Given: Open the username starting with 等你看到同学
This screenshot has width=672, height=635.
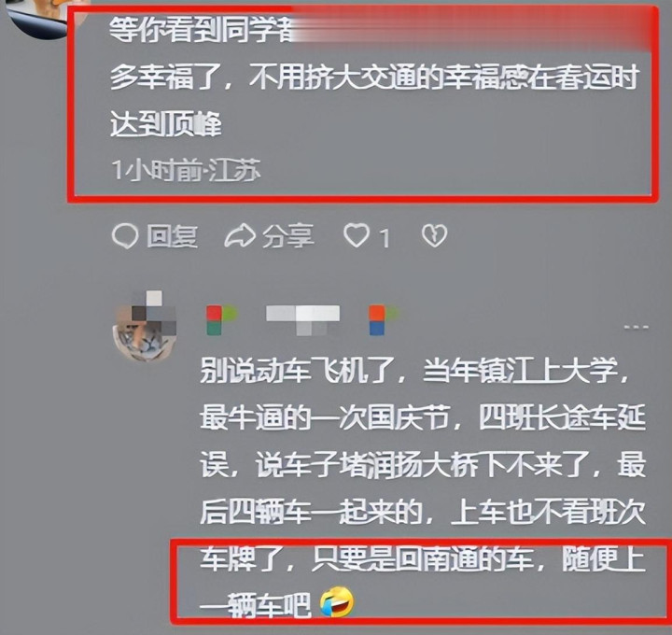Looking at the screenshot, I should (x=202, y=30).
